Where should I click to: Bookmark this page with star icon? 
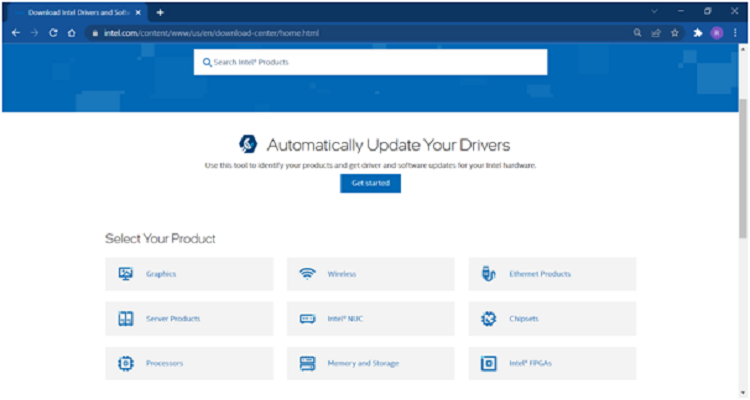pyautogui.click(x=674, y=33)
